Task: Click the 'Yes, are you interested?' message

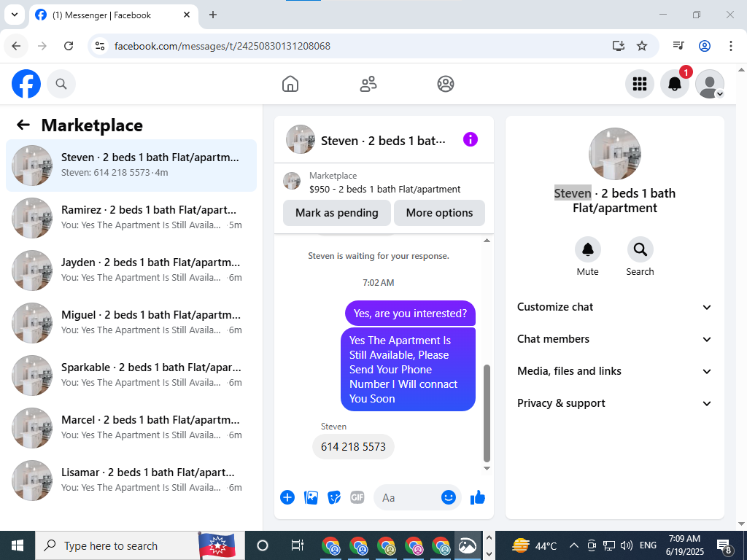Action: pos(410,314)
